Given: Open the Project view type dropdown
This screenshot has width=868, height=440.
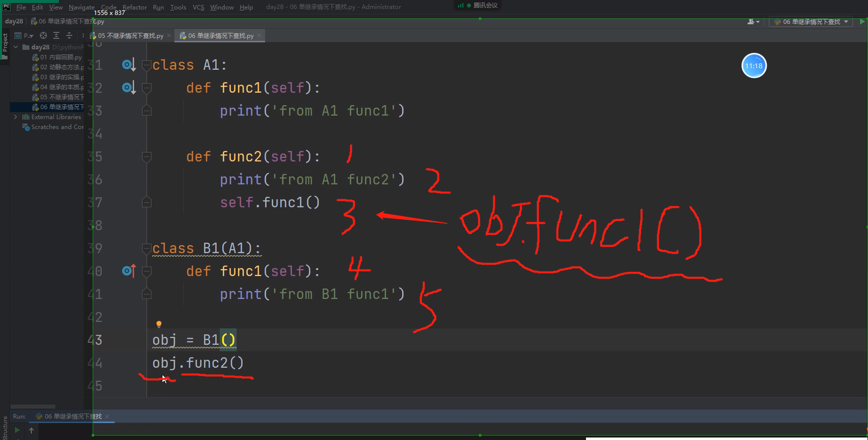Looking at the screenshot, I should (24, 35).
